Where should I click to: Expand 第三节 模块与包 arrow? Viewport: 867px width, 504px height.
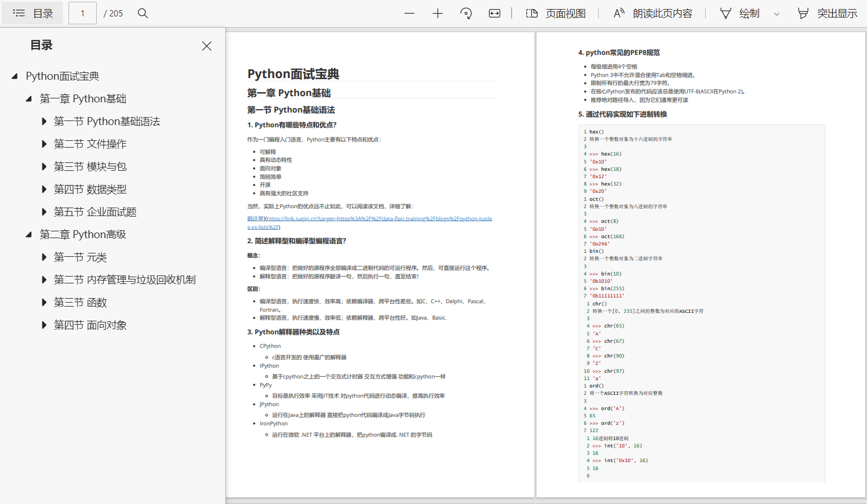coord(44,166)
